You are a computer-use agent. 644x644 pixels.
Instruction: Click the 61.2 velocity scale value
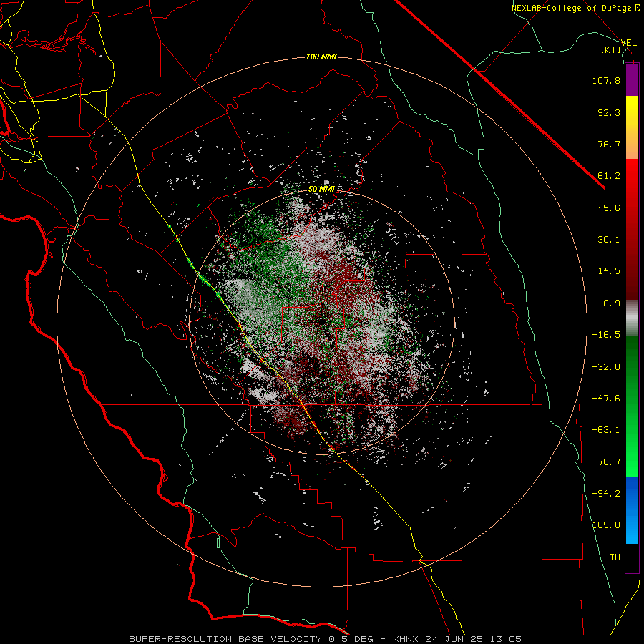tap(609, 176)
